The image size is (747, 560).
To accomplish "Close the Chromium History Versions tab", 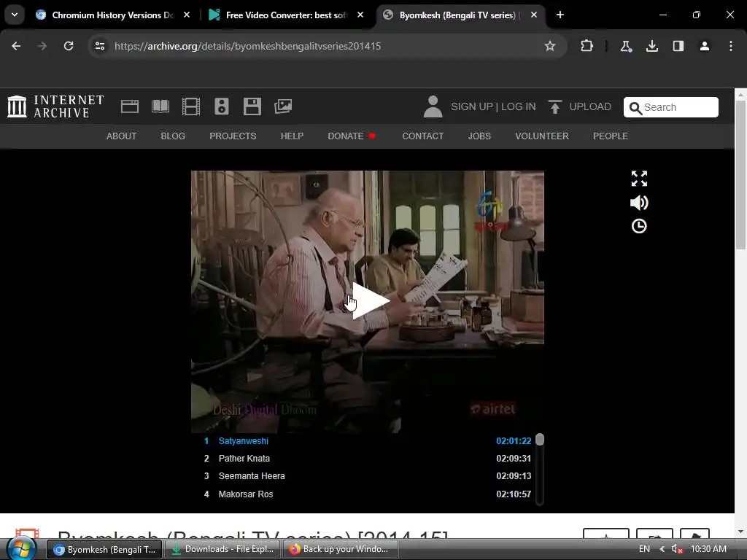I will tap(187, 15).
